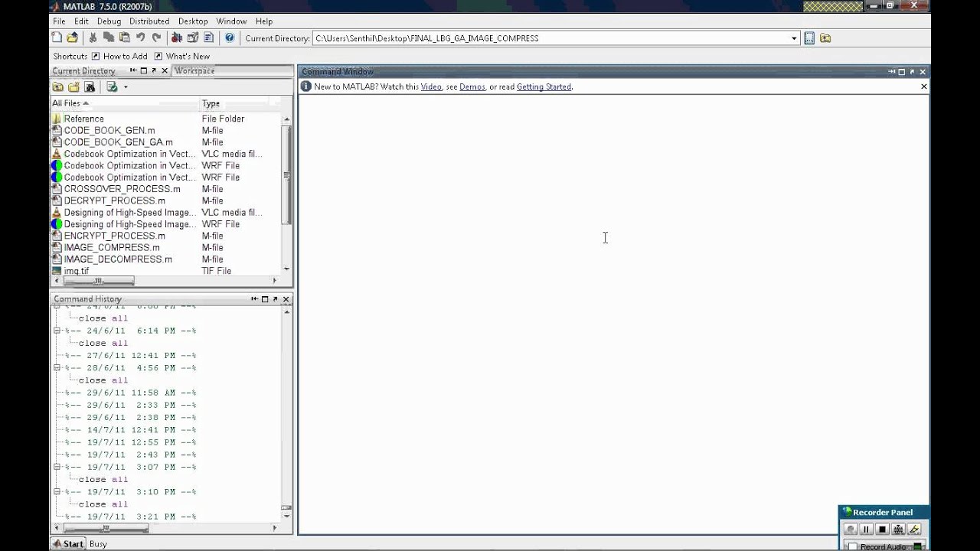
Task: Switch to the Workspace tab
Action: pyautogui.click(x=194, y=70)
